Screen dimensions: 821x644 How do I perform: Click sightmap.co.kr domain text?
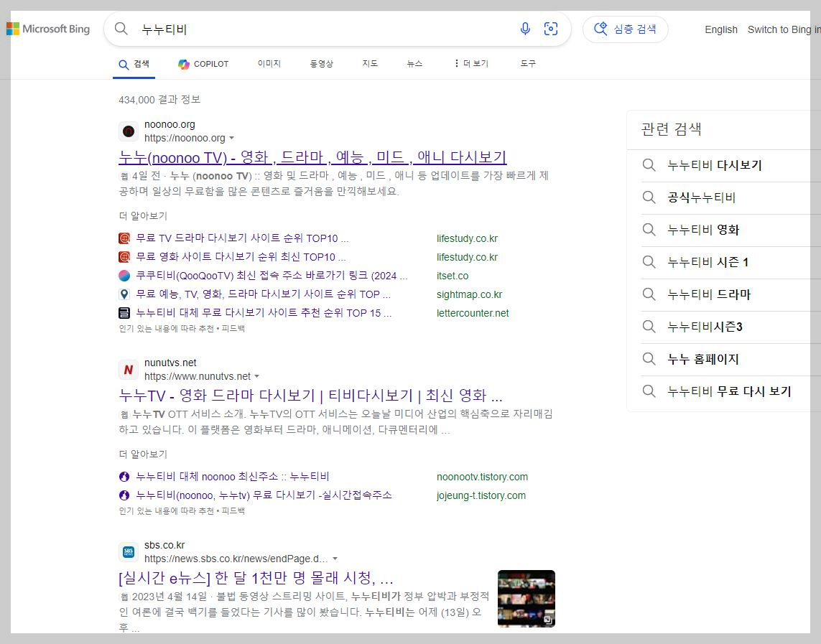point(469,294)
